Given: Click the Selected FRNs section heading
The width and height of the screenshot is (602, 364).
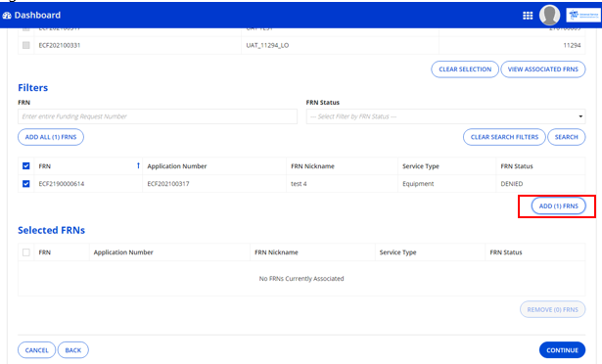Looking at the screenshot, I should (52, 230).
